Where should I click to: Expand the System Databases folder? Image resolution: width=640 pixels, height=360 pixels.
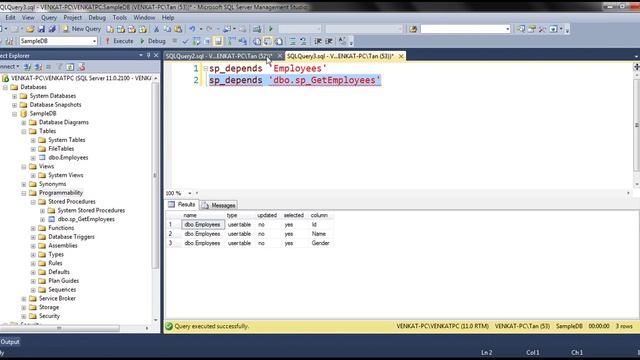pyautogui.click(x=14, y=96)
